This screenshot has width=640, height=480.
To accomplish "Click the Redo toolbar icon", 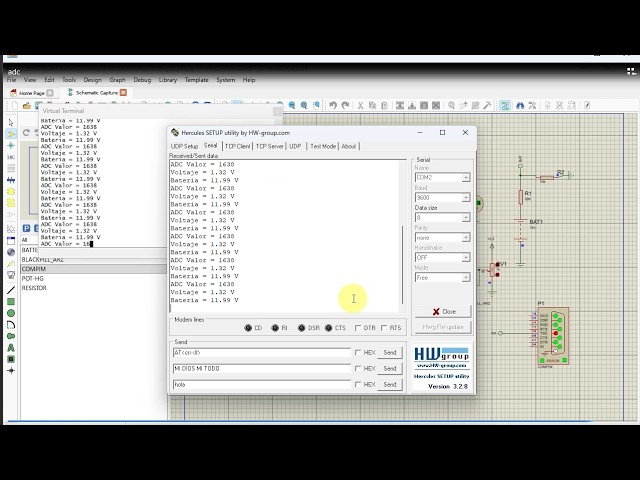I will [x=345, y=105].
